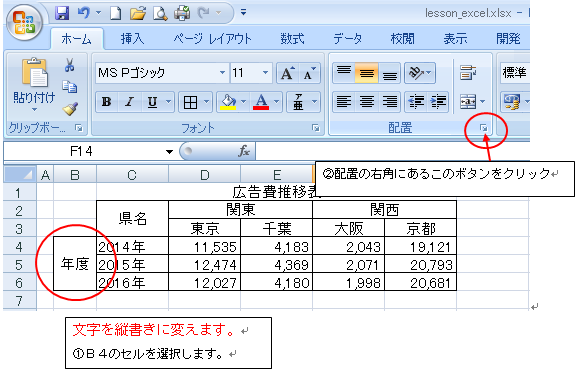Open the font name dropdown

(x=222, y=72)
